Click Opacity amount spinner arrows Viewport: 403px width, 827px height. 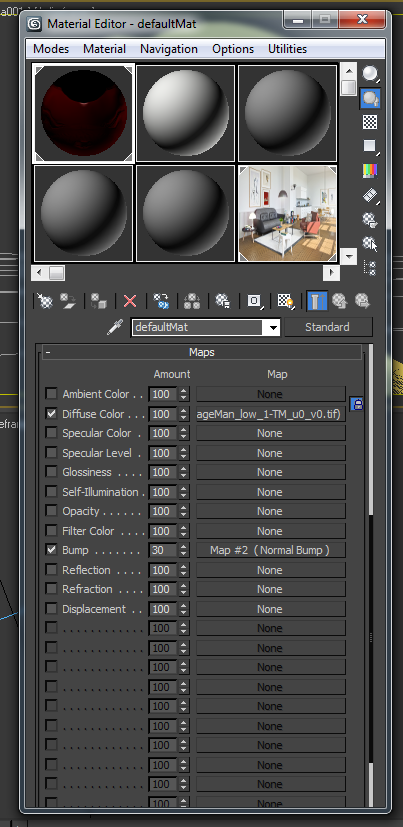[184, 511]
